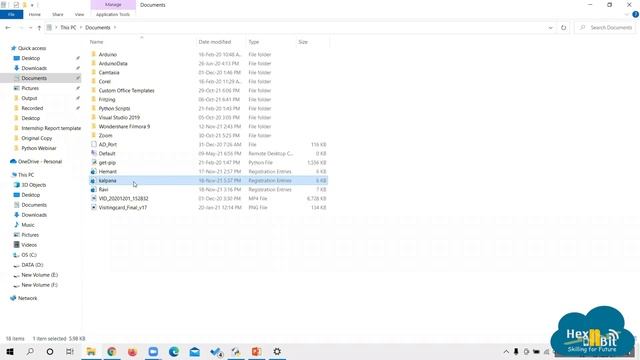This screenshot has width=640, height=360.
Task: Click the kalpana registry file icon
Action: (x=93, y=180)
